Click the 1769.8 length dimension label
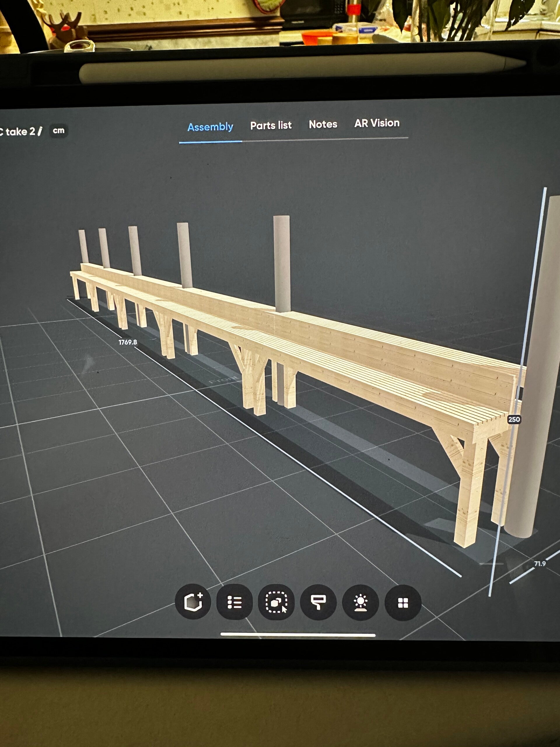Screen dimensions: 560x747 [x=127, y=342]
